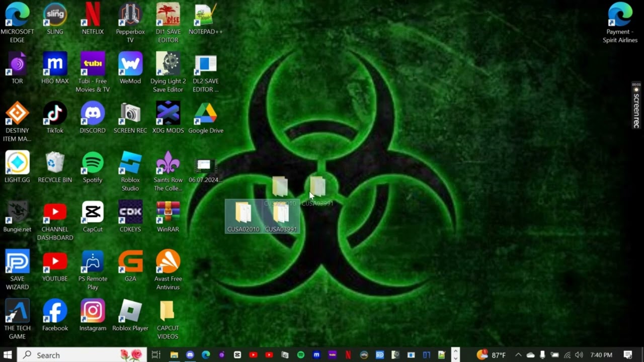Select the XDG MODS desktop icon
The width and height of the screenshot is (644, 362).
click(x=168, y=118)
